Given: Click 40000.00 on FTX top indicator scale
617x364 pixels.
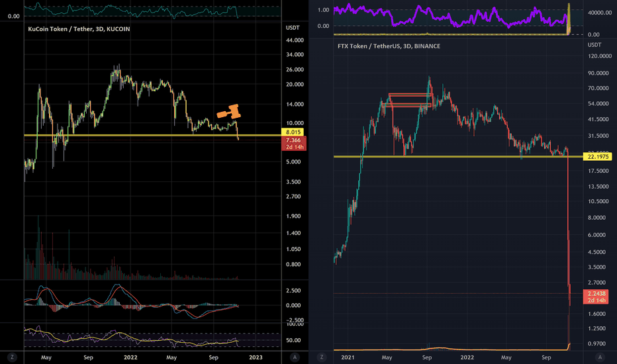Looking at the screenshot, I should [x=600, y=13].
